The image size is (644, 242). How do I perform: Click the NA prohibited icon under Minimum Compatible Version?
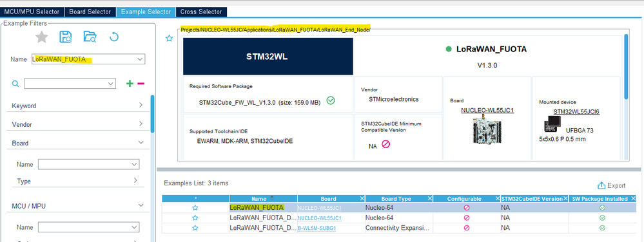(385, 144)
